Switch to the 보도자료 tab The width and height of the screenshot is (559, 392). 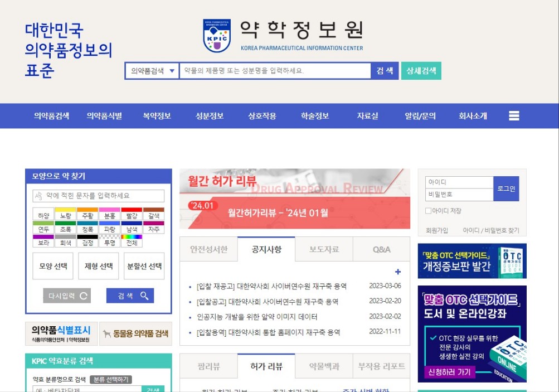pos(324,249)
